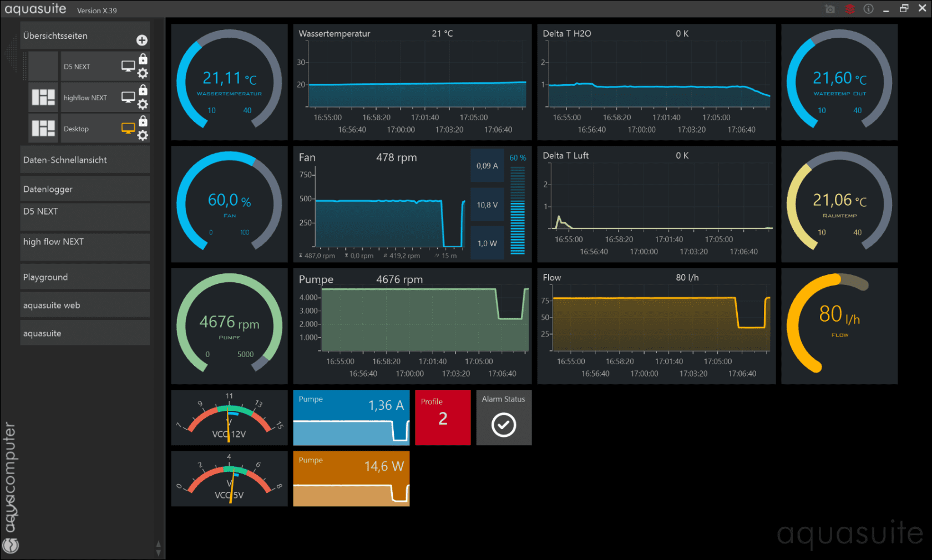Restore down the aquasuite window
This screenshot has height=560, width=932.
[904, 8]
